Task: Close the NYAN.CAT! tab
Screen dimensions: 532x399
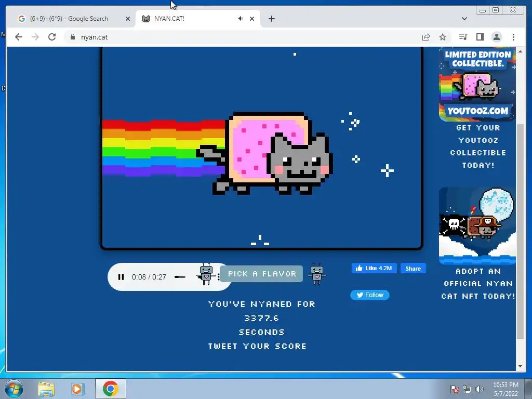Action: click(x=252, y=19)
